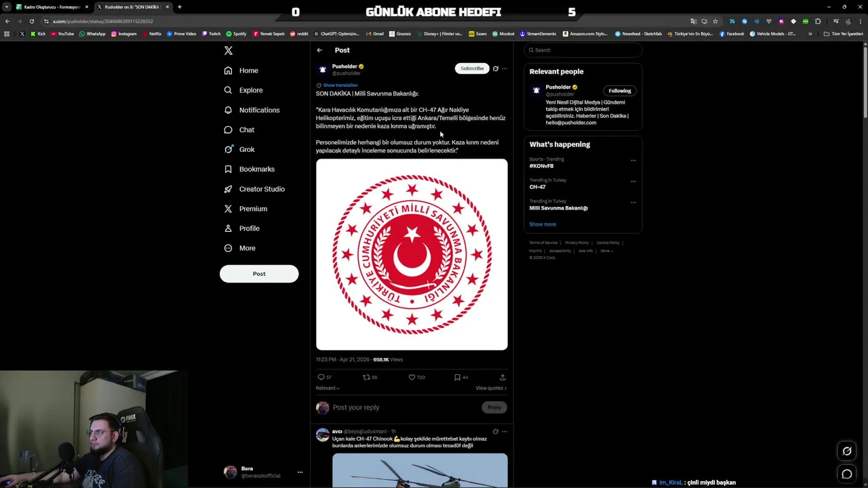Close the Pusholder on X browser tab

[x=167, y=7]
